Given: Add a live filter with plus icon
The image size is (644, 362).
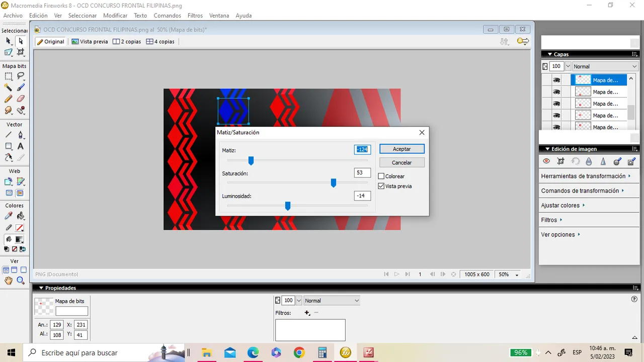Looking at the screenshot, I should [x=307, y=313].
